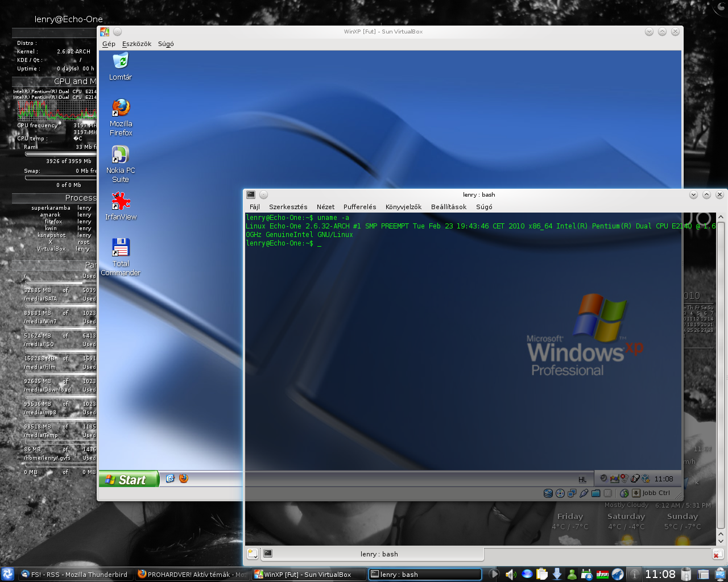
Task: Click the HU keyboard layout flag icon
Action: pos(602,575)
